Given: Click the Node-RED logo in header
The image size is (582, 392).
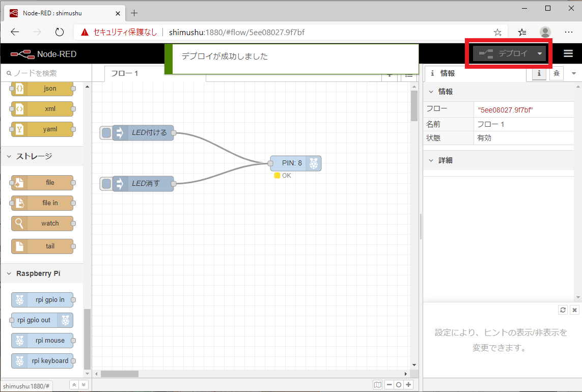Looking at the screenshot, I should (x=43, y=54).
